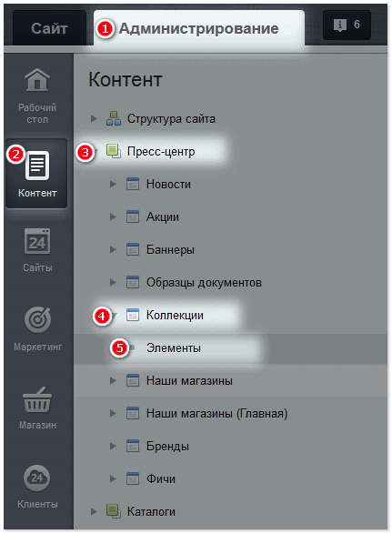Click the Коллекции iblock icon
392x534 pixels.
133,315
